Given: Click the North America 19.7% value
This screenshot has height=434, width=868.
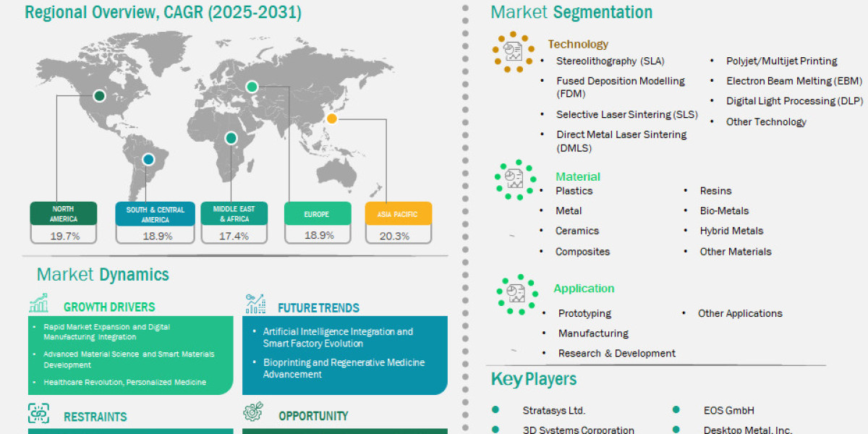Looking at the screenshot, I should (x=64, y=236).
